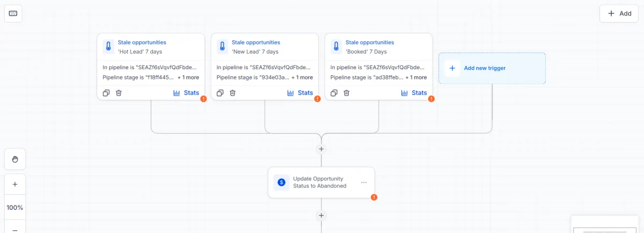Screen dimensions: 644x233
Task: Expand '+ 1 more' on New Lead trigger
Action: 302,77
